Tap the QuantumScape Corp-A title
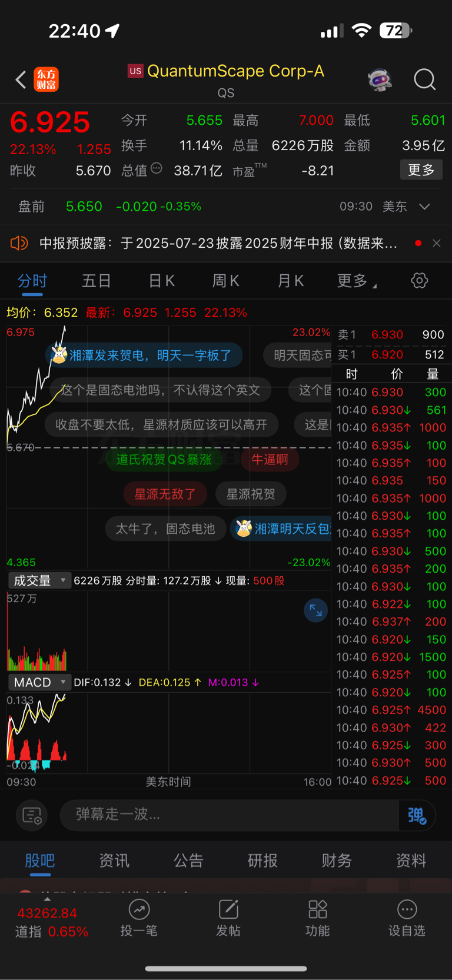 click(x=235, y=71)
